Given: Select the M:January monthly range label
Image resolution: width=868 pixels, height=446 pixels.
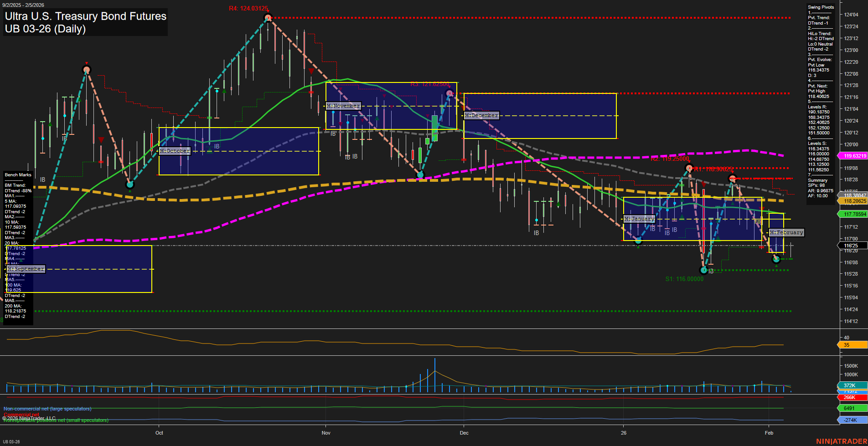Looking at the screenshot, I should (x=639, y=219).
